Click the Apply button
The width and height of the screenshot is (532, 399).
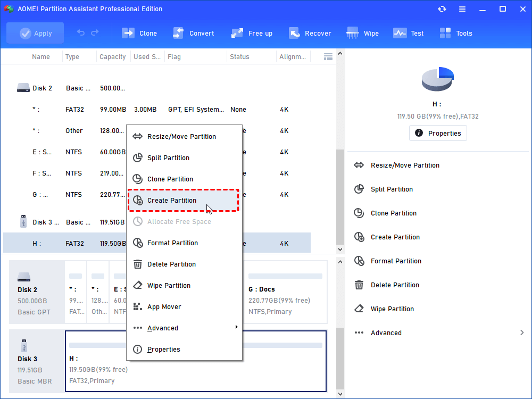pyautogui.click(x=35, y=33)
